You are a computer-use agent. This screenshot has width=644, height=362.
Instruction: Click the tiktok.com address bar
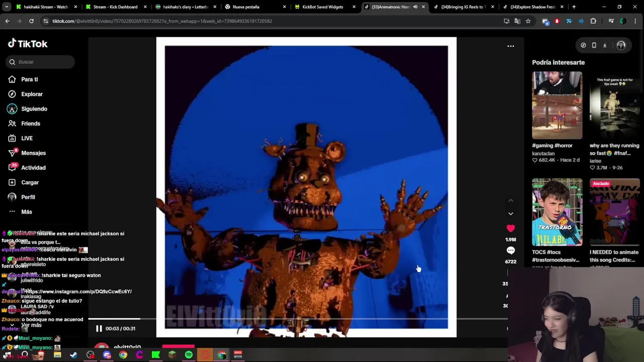tap(272, 21)
